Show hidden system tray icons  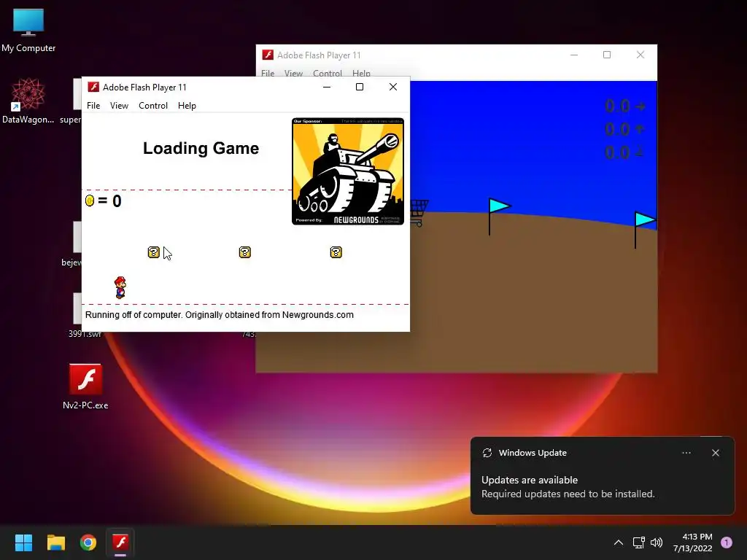(x=619, y=542)
